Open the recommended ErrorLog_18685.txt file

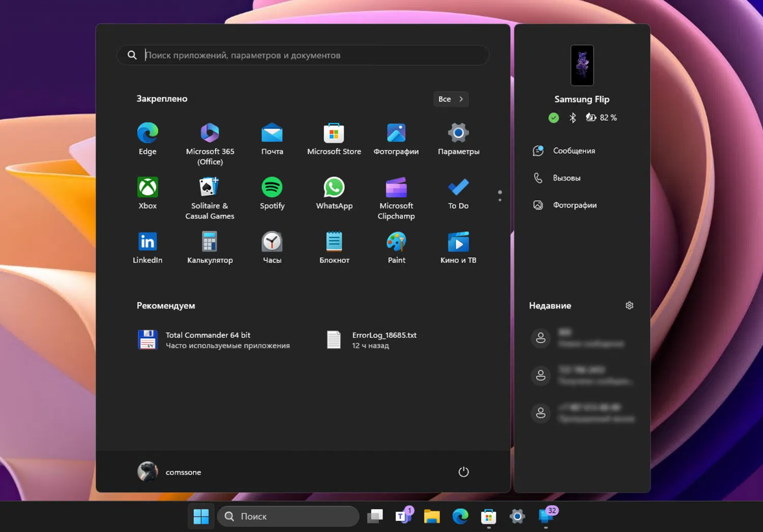click(x=372, y=340)
